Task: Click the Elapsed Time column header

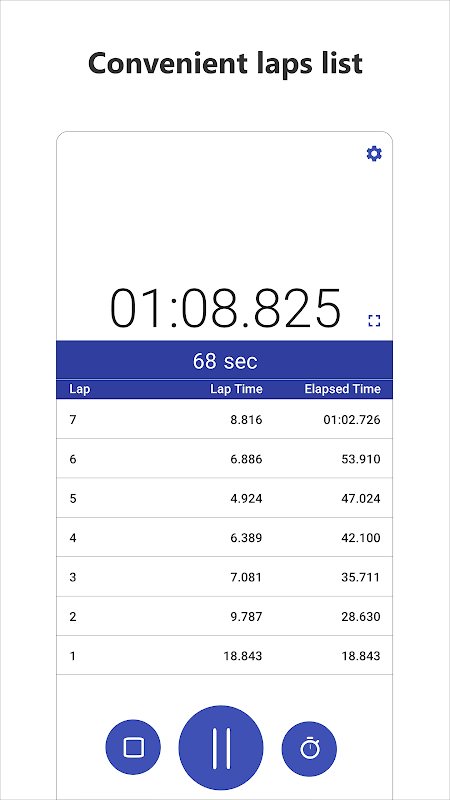Action: pos(342,389)
